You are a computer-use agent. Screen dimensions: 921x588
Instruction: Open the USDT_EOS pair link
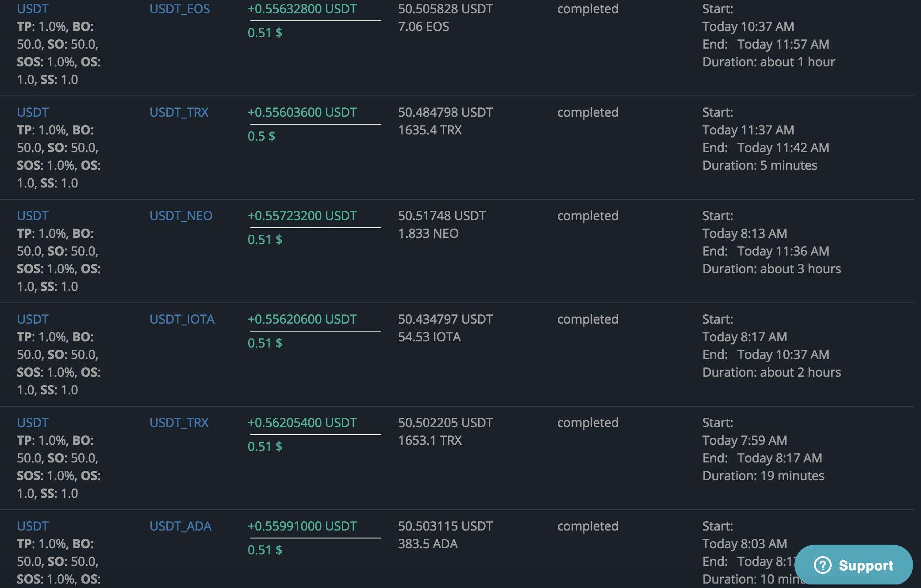[180, 9]
